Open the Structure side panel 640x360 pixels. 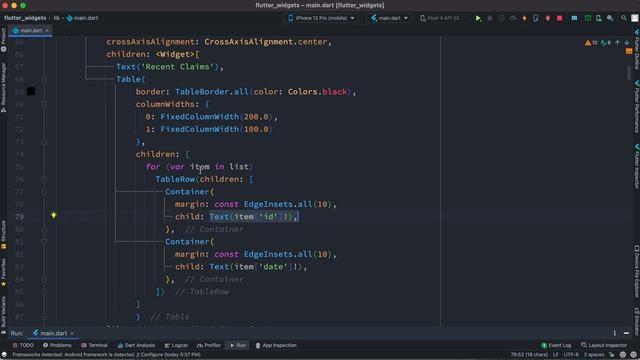tap(4, 235)
